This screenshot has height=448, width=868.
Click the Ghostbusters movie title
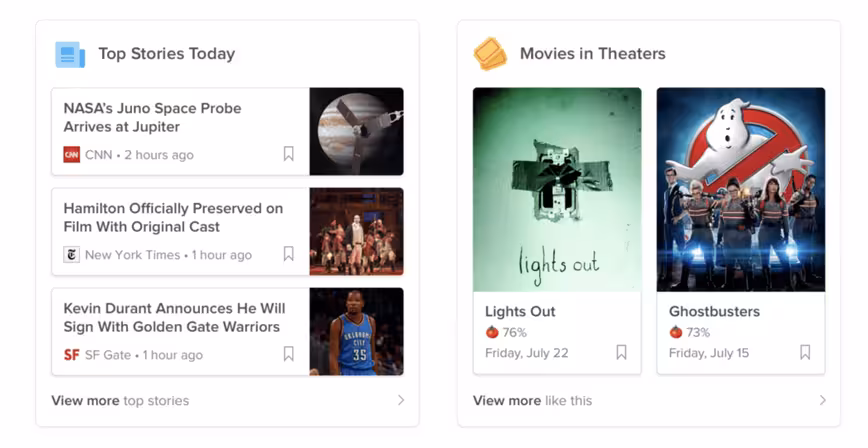click(x=714, y=311)
